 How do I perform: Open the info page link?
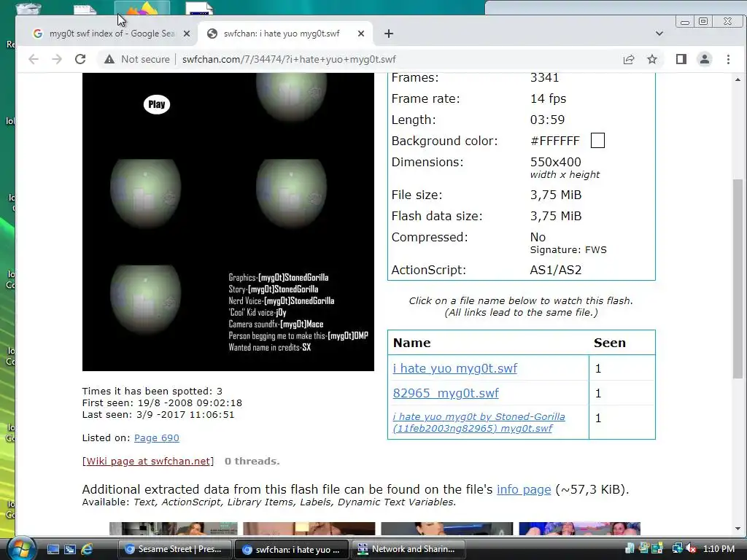[524, 489]
